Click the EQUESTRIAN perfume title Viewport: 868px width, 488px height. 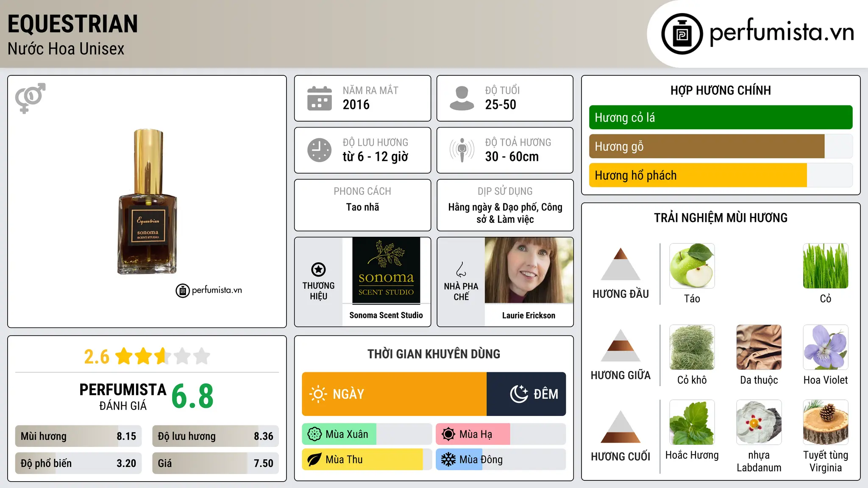coord(72,24)
